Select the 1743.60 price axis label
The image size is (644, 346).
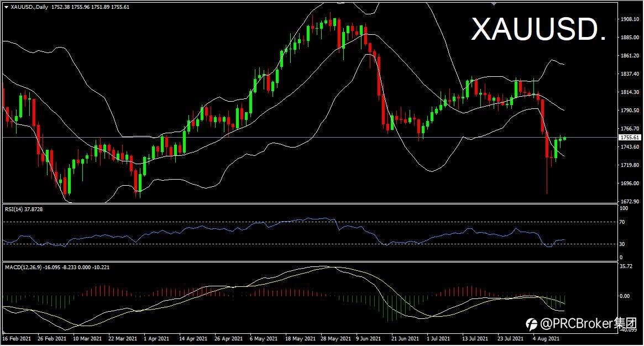click(x=630, y=147)
